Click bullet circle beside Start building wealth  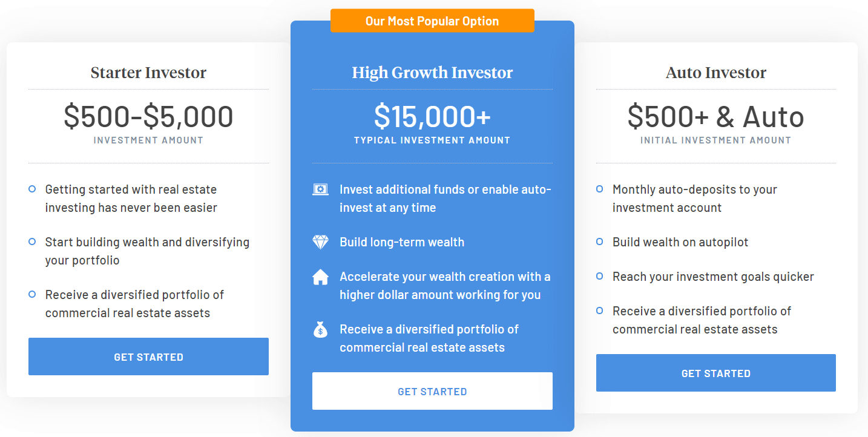pos(32,241)
